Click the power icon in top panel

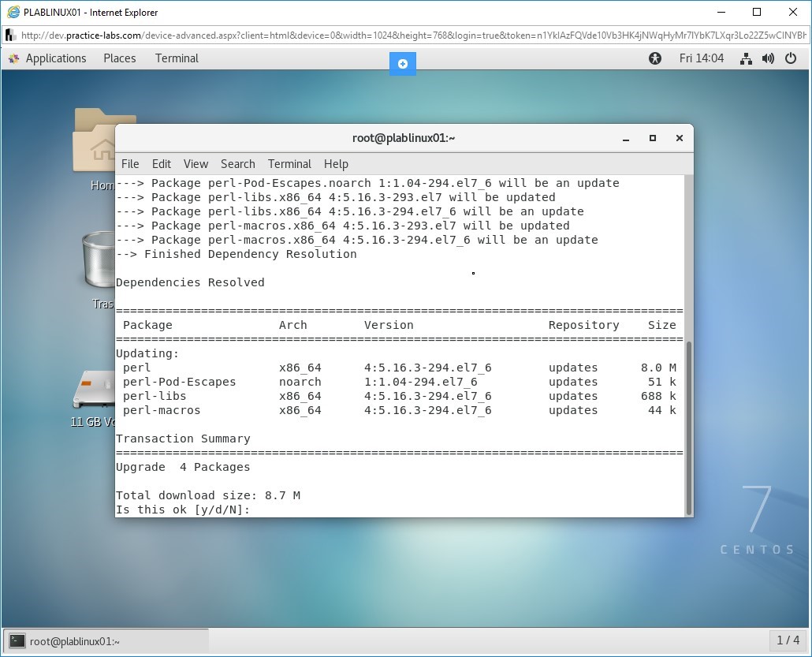point(791,58)
